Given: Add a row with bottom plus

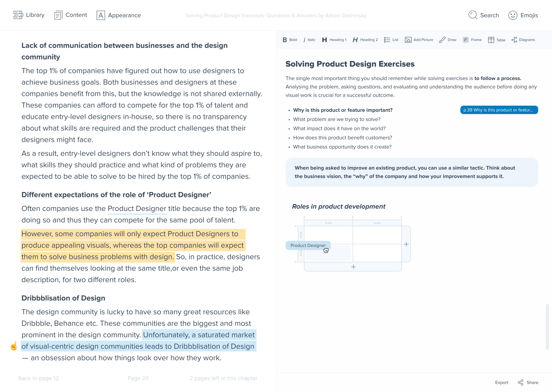Looking at the screenshot, I should 353,267.
